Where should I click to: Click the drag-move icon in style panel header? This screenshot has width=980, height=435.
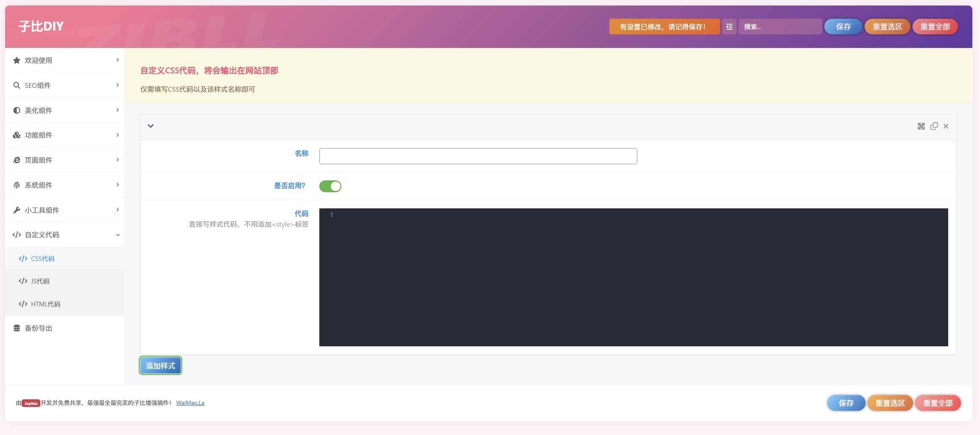(921, 126)
